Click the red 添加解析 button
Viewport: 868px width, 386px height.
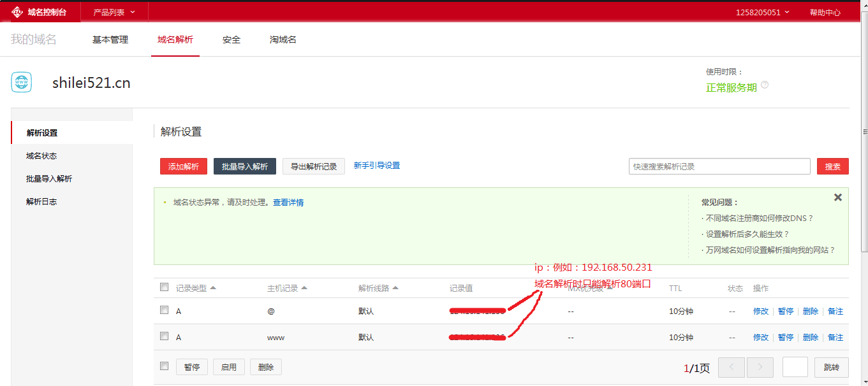[x=184, y=166]
